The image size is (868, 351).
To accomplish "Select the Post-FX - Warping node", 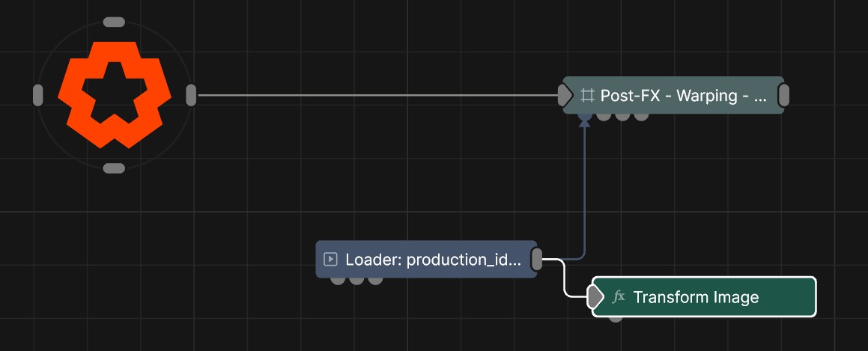I will tap(682, 96).
